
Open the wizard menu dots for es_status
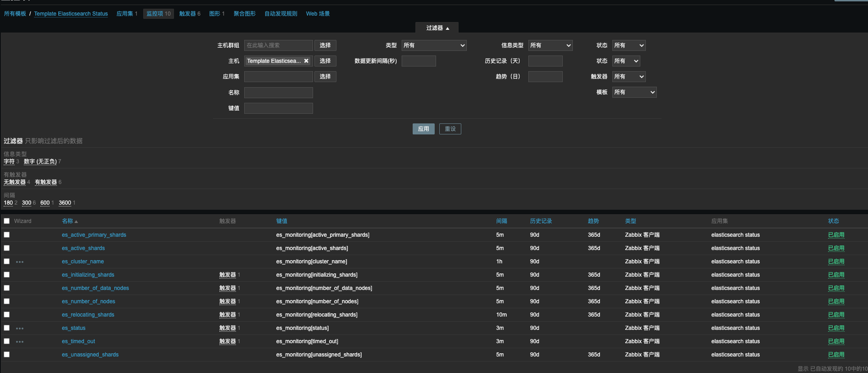point(20,328)
